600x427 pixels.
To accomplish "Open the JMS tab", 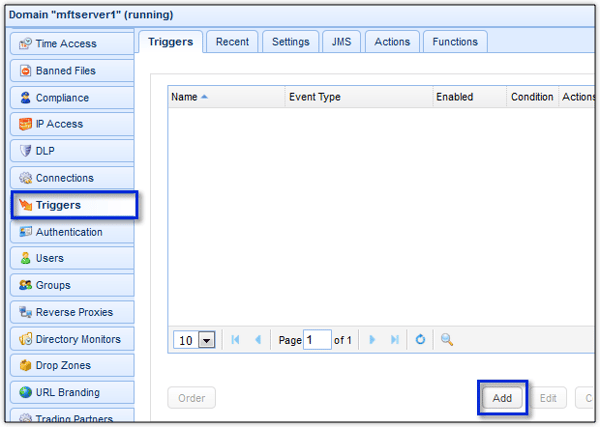I will pos(341,42).
